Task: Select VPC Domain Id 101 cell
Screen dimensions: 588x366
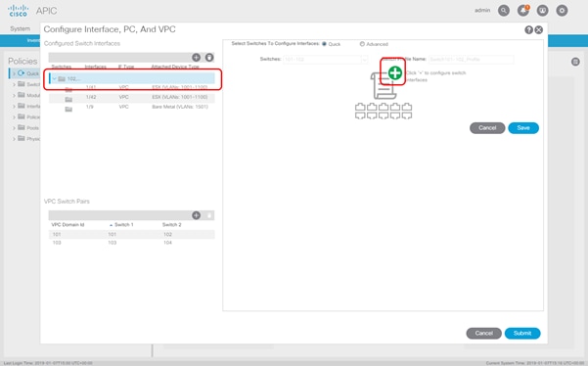Action: click(x=57, y=234)
